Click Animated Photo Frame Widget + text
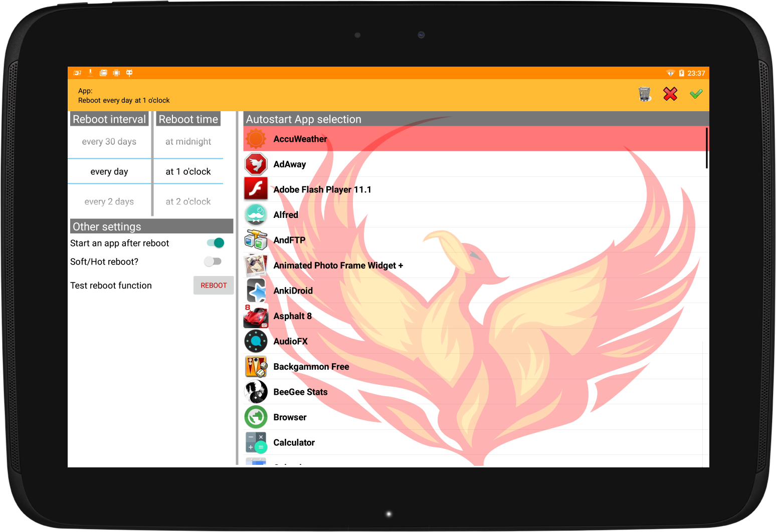 (x=338, y=265)
